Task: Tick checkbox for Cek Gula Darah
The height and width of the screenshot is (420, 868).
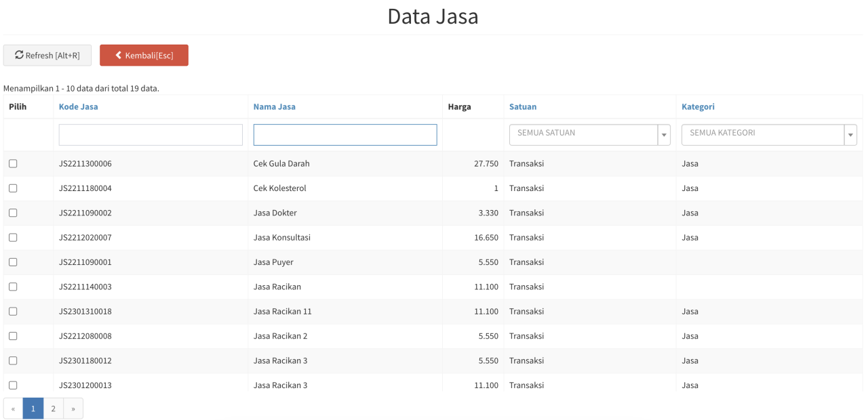Action: click(13, 164)
